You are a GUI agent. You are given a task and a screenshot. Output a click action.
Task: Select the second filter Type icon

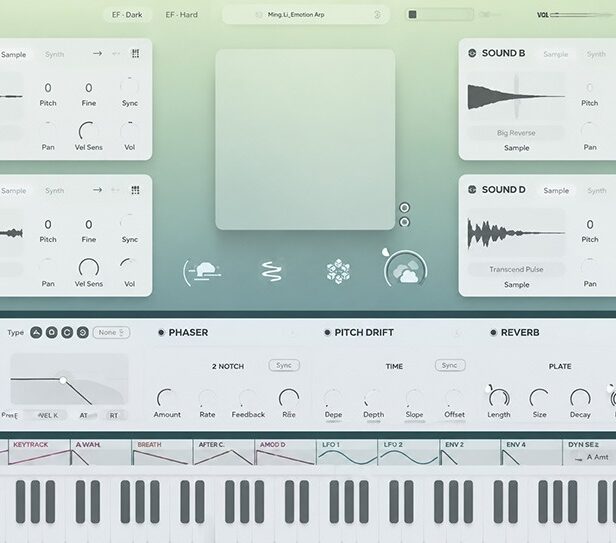pyautogui.click(x=51, y=332)
